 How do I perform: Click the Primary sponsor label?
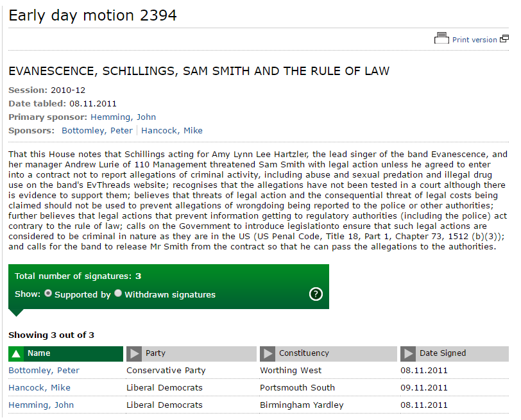48,117
